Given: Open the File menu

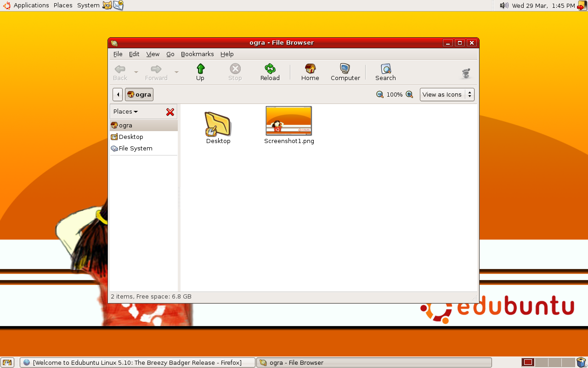Looking at the screenshot, I should 118,54.
